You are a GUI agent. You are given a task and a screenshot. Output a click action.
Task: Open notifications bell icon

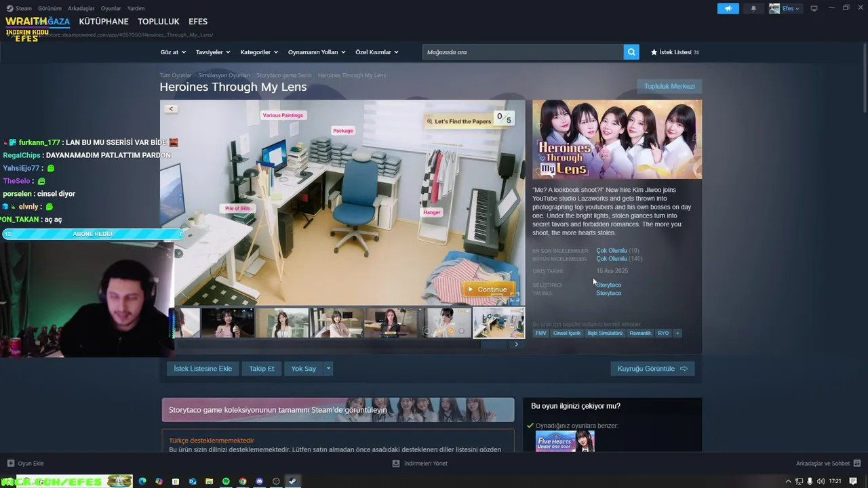tap(753, 8)
